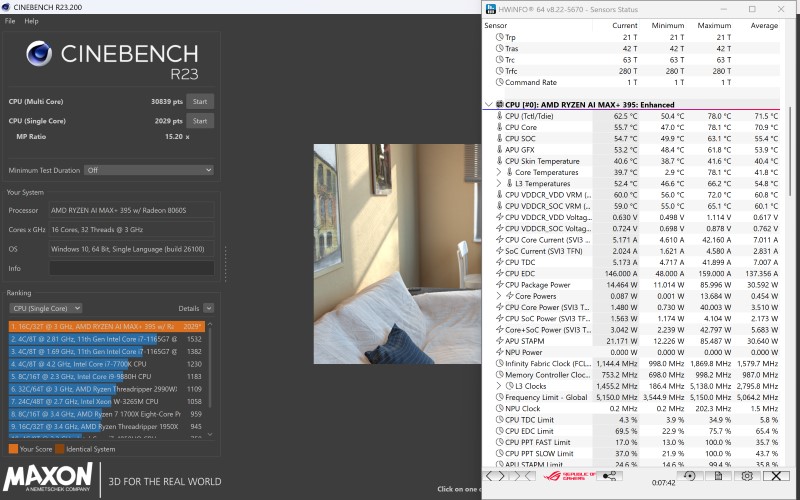
Task: Click the Processor field in Cinebench
Action: click(132, 210)
